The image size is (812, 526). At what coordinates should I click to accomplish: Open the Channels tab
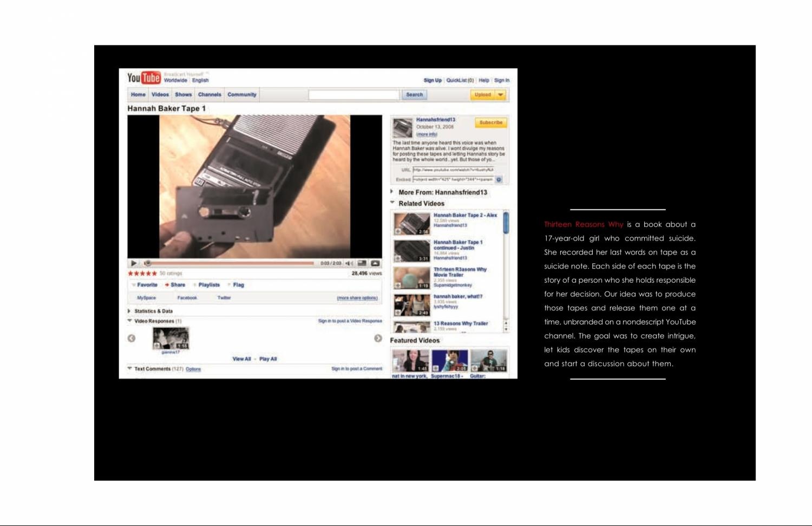tap(209, 95)
